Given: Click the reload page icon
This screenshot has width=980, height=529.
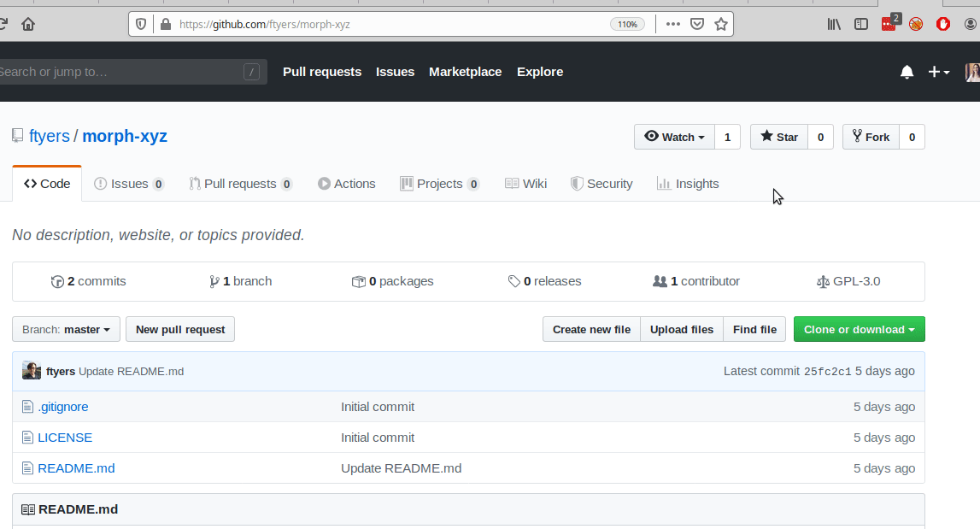Looking at the screenshot, I should (x=3, y=25).
